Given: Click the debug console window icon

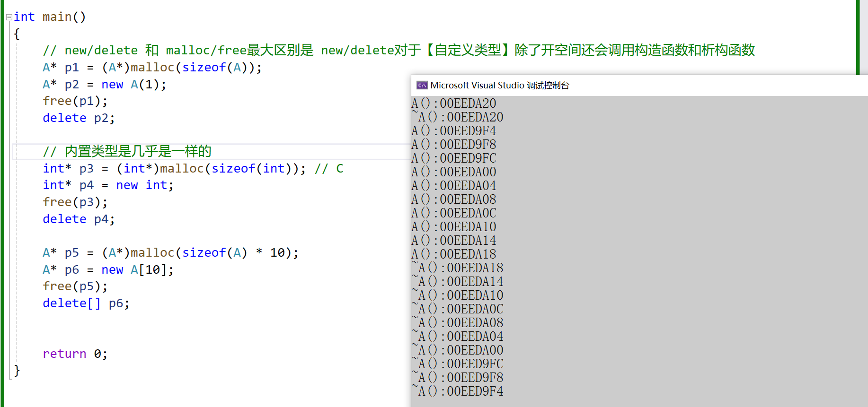Looking at the screenshot, I should click(422, 85).
